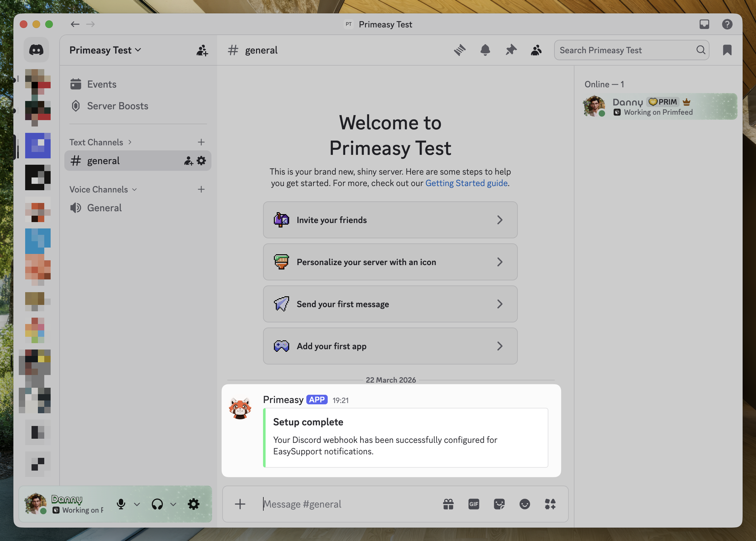Deafen audio with the headphones icon
This screenshot has height=541, width=756.
click(157, 504)
